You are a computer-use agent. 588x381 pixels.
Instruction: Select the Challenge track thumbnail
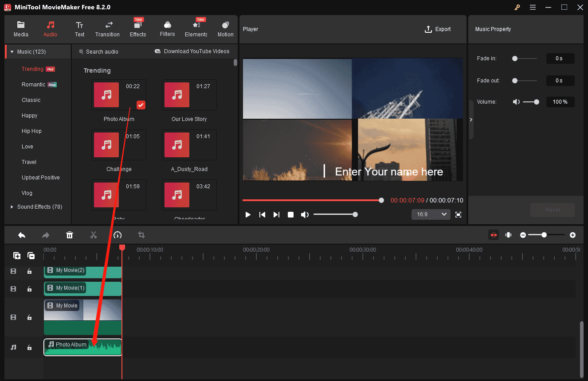coord(106,145)
